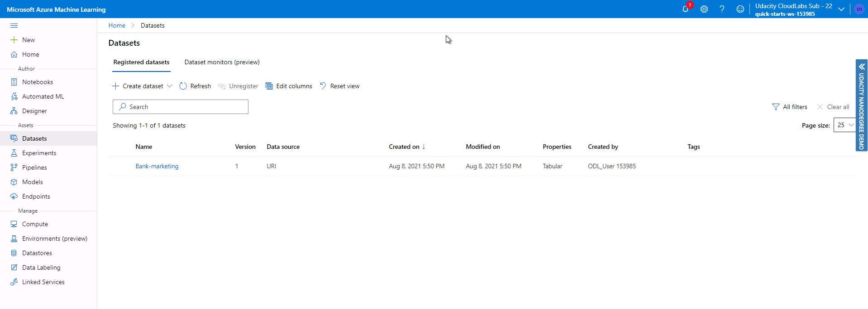Sort by Data source column
This screenshot has width=868, height=309.
point(283,147)
